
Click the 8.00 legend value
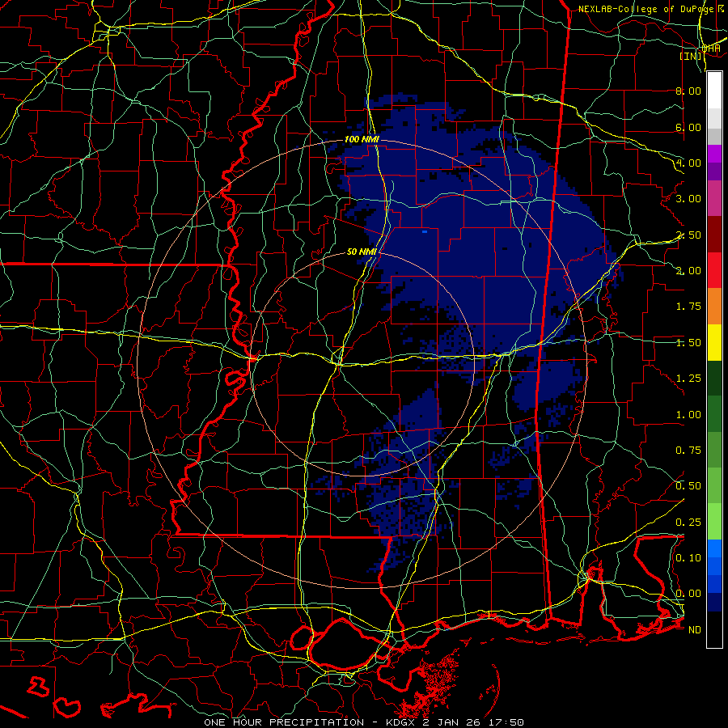coord(688,91)
